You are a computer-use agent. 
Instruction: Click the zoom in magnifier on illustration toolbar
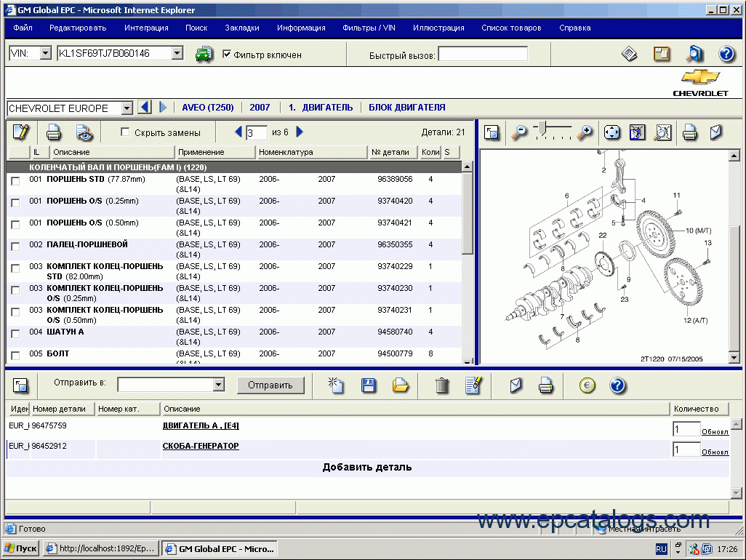585,132
